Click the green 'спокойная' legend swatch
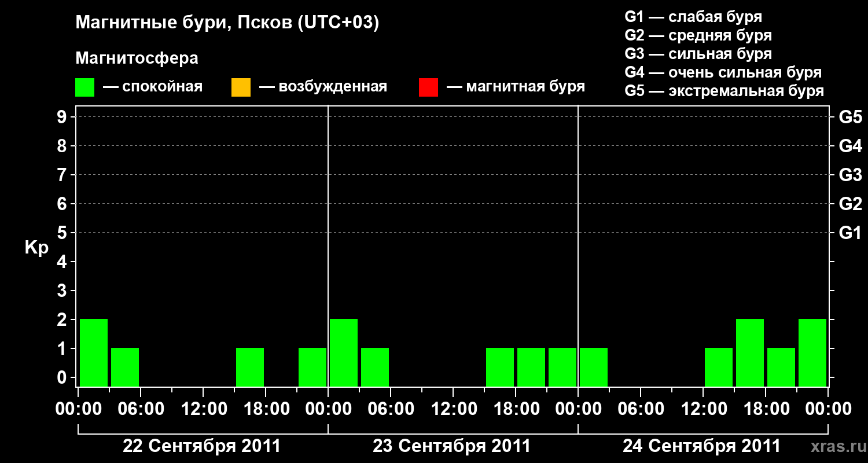The height and width of the screenshot is (463, 868). tap(84, 87)
